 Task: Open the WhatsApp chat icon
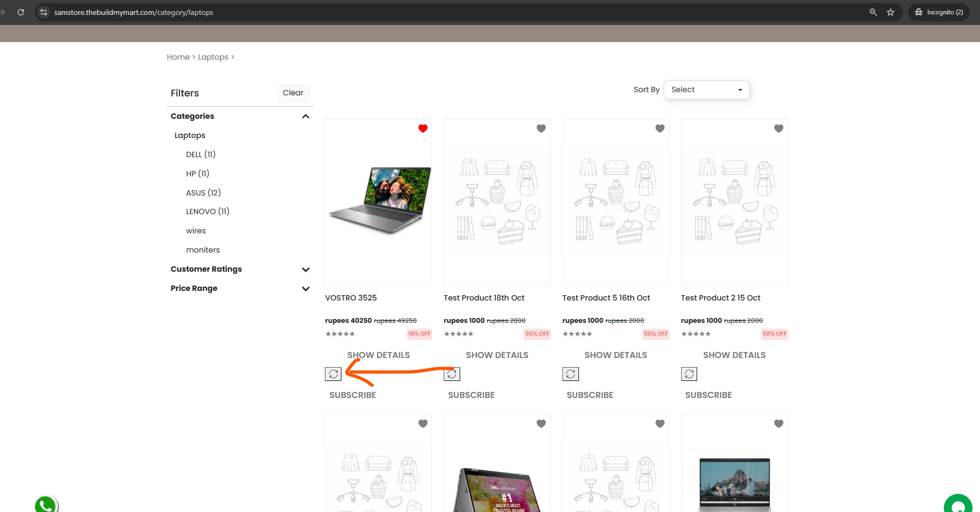point(46,505)
